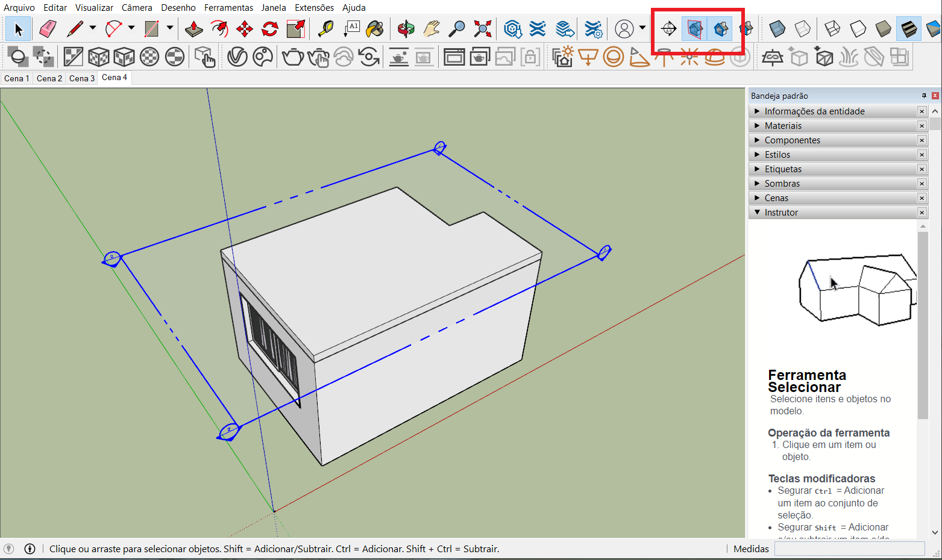Click the Create Section Plane tool
Image resolution: width=942 pixels, height=560 pixels.
668,29
